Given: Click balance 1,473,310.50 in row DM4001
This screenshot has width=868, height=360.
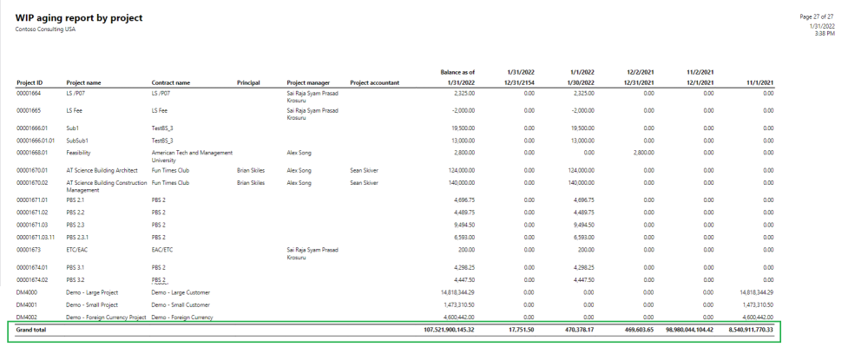Looking at the screenshot, I should 459,305.
